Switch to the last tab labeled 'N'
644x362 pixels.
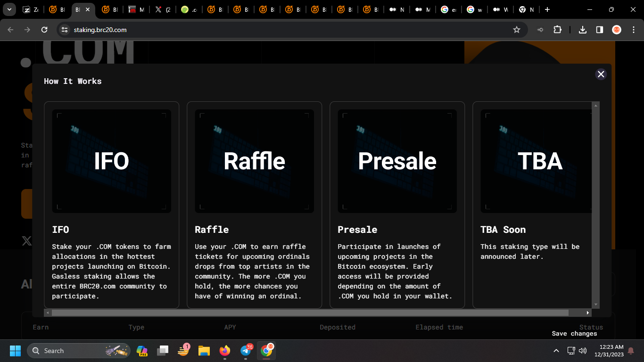tap(527, 9)
